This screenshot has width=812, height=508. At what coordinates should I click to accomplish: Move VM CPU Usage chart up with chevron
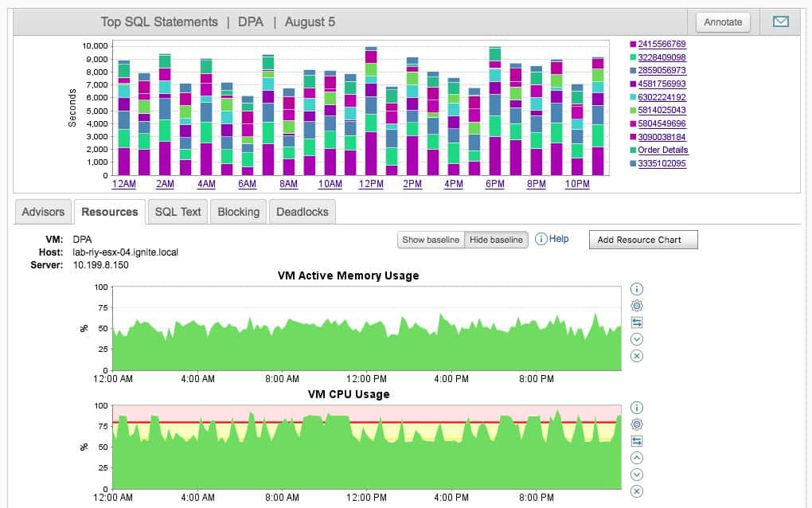point(636,457)
